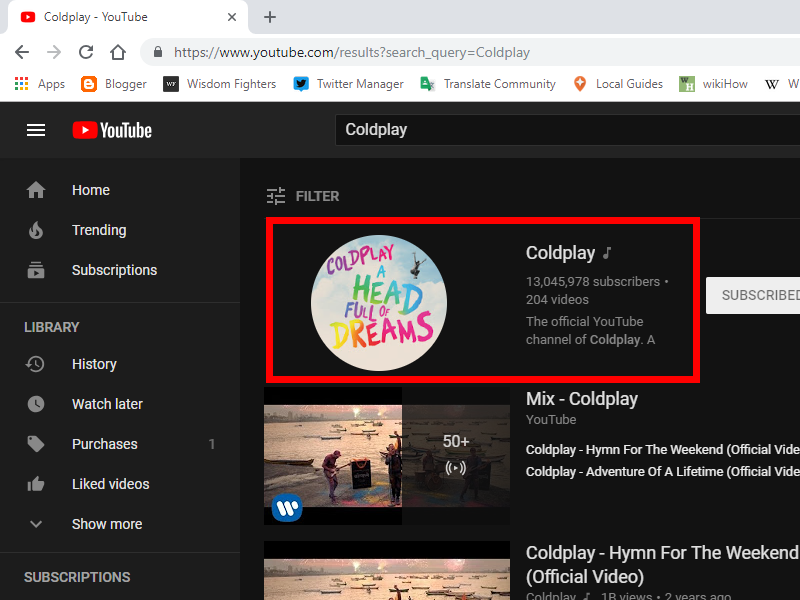Screen dimensions: 800x600
Task: Go back to the previous page
Action: [x=22, y=52]
